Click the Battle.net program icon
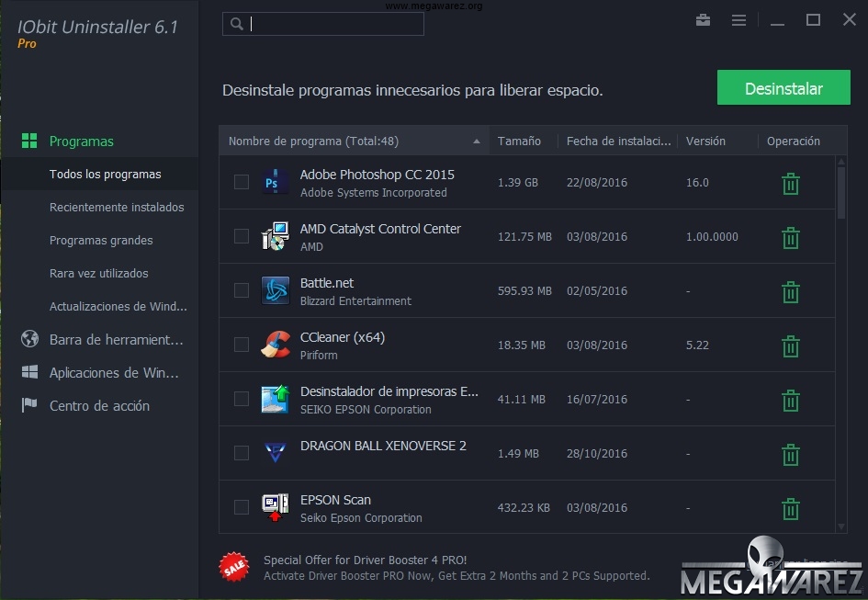 [x=276, y=290]
